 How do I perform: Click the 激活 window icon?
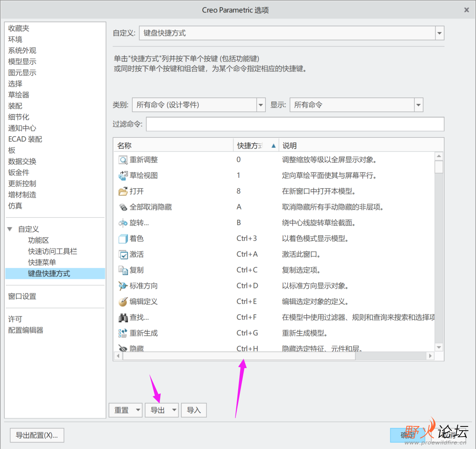tap(123, 254)
